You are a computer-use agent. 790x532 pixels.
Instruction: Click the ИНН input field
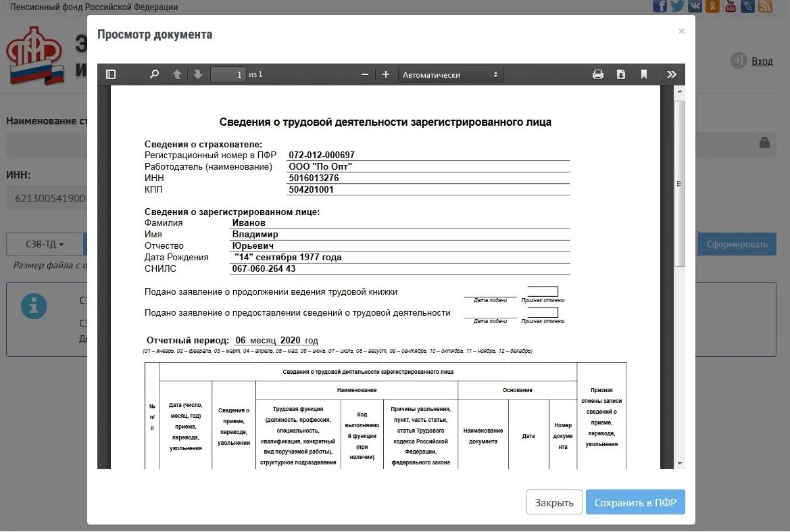47,198
